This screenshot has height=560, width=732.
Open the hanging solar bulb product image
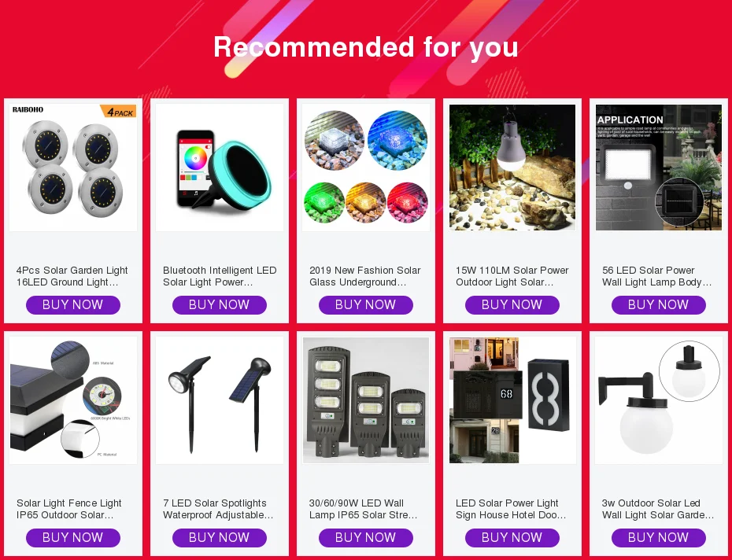click(512, 168)
